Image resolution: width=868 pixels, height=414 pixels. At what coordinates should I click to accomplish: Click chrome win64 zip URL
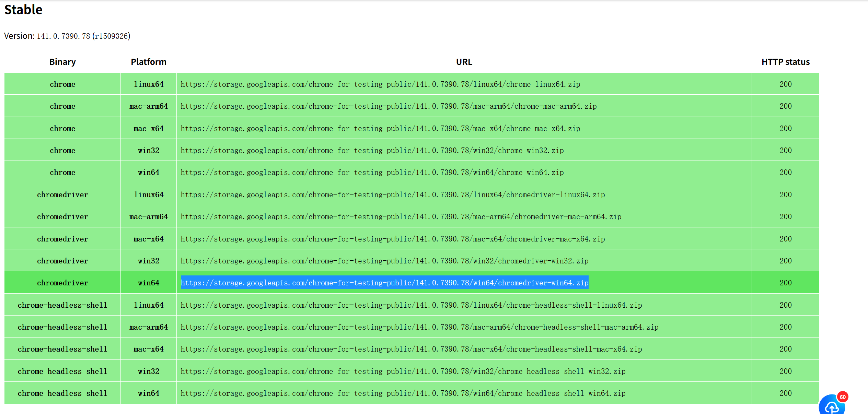pyautogui.click(x=372, y=173)
